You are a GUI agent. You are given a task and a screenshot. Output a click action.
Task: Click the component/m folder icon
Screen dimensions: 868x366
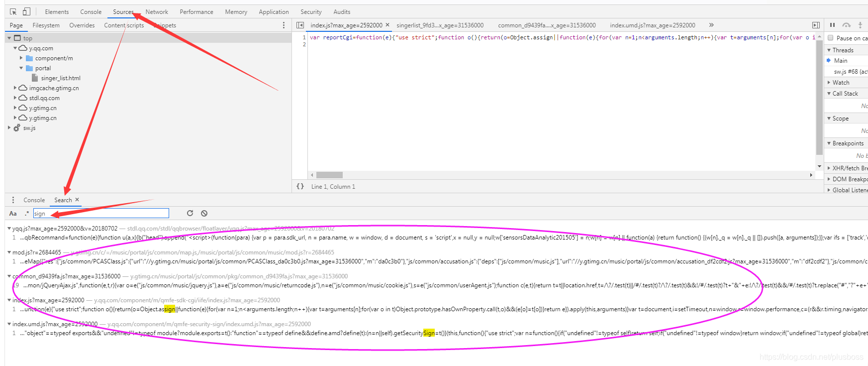[x=29, y=58]
